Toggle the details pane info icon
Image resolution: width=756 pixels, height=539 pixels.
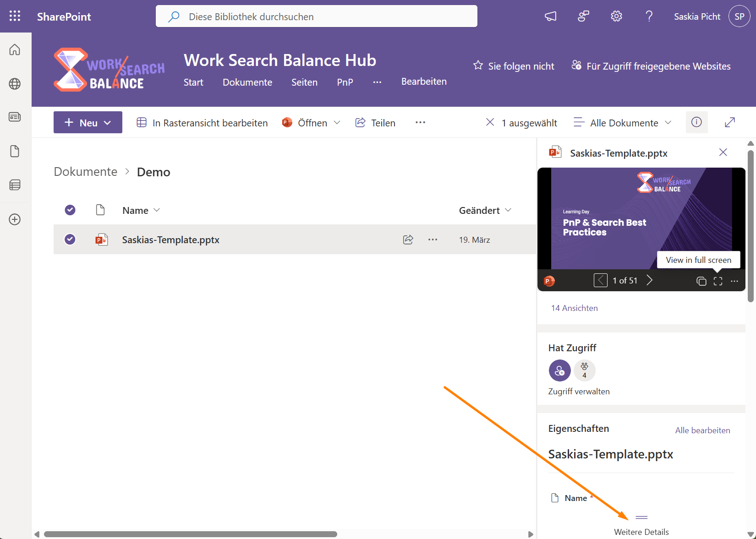point(696,122)
